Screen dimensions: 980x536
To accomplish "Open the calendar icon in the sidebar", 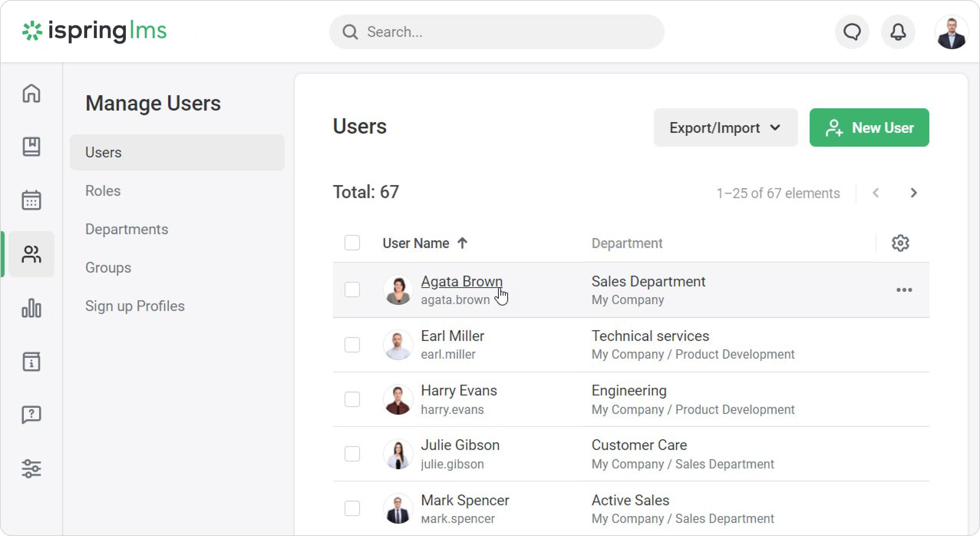I will pos(31,200).
